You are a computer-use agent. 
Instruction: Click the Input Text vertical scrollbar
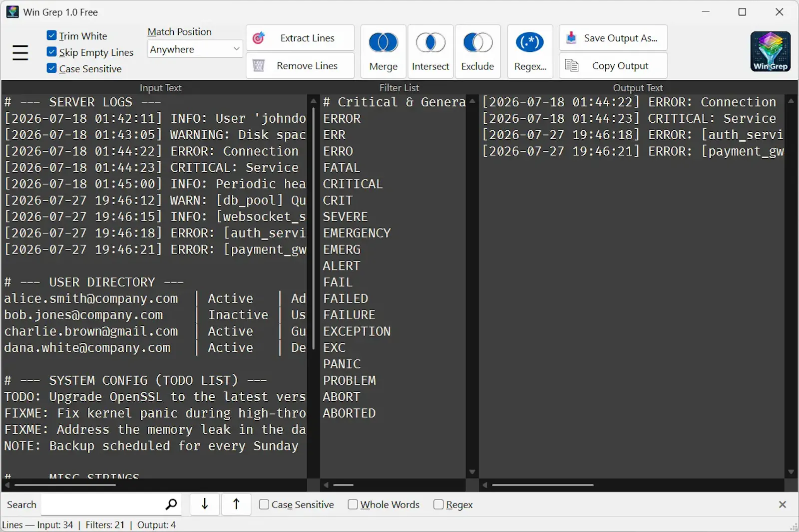(x=314, y=227)
